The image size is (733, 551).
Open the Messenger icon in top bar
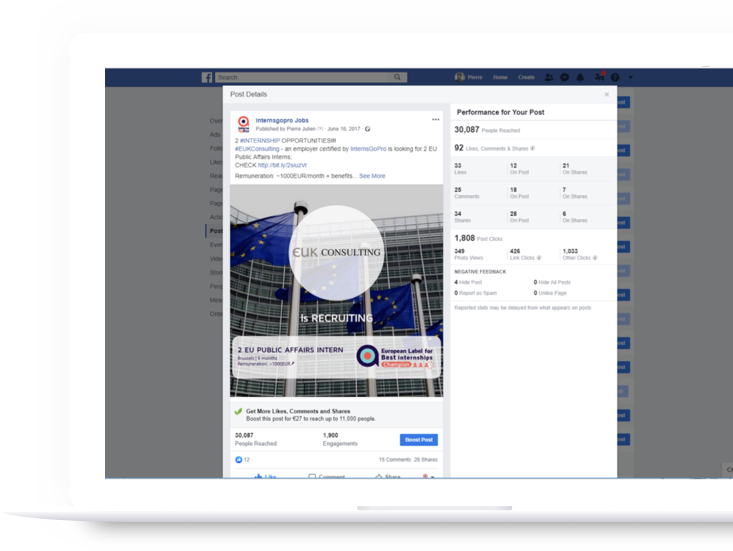[x=565, y=77]
